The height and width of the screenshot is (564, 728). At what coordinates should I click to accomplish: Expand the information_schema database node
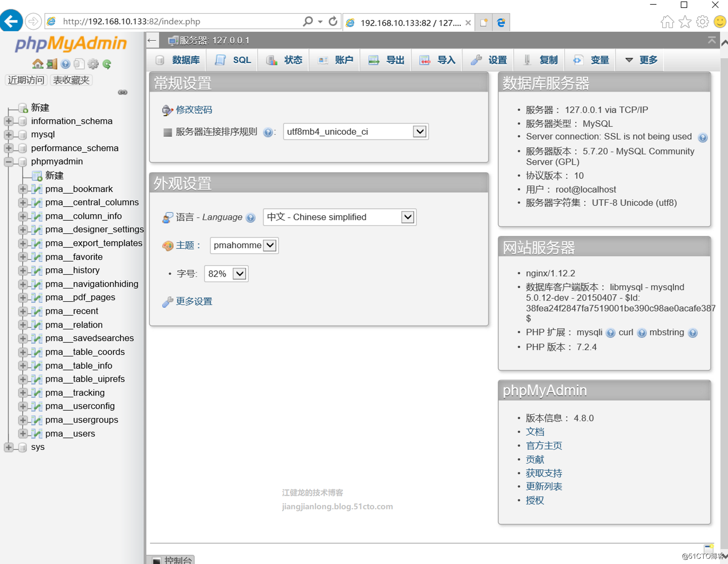(x=8, y=121)
